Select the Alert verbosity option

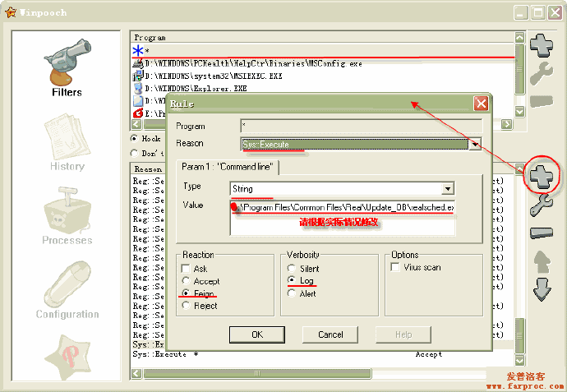pos(292,293)
